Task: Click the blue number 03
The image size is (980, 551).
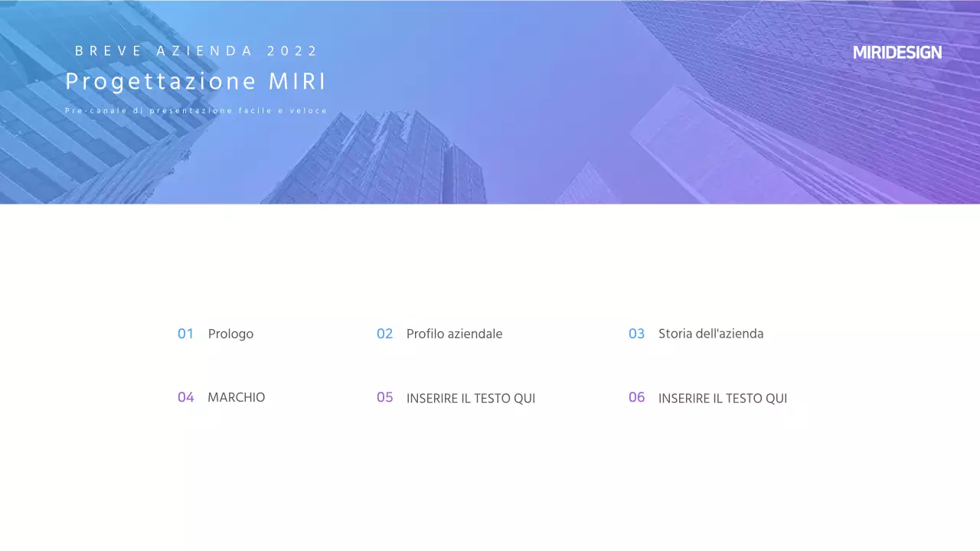Action: tap(636, 334)
